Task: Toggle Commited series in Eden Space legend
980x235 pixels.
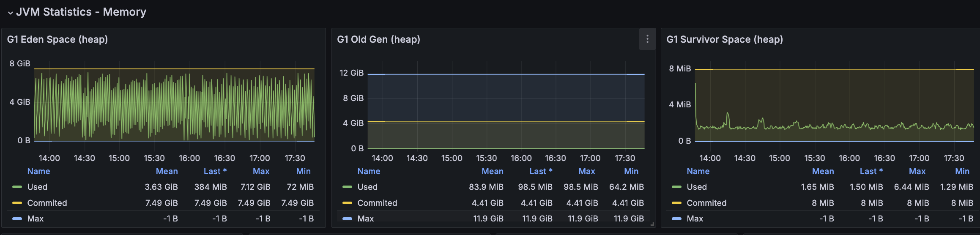Action: click(47, 203)
